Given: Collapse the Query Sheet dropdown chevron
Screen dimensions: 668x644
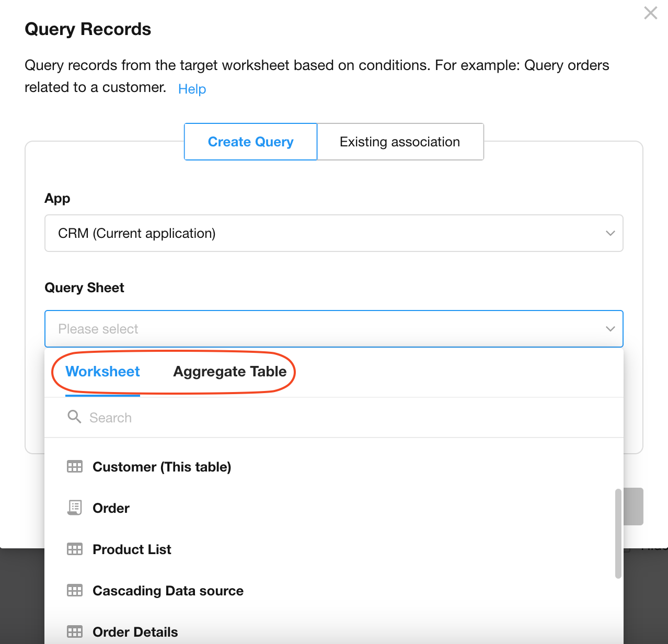Looking at the screenshot, I should (610, 329).
